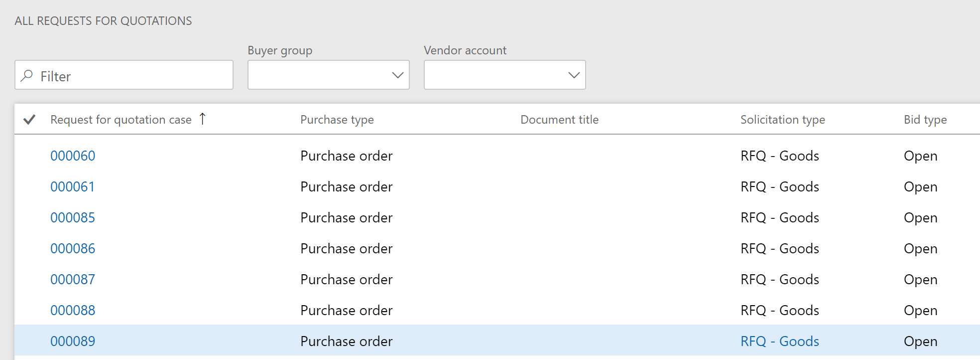Open RFQ case 000085 link

(x=73, y=218)
